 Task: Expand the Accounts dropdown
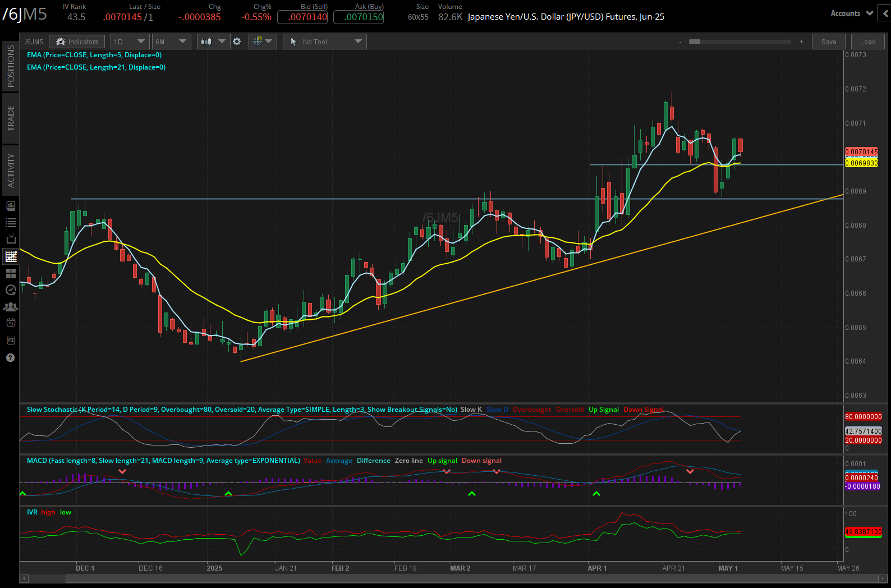[852, 13]
